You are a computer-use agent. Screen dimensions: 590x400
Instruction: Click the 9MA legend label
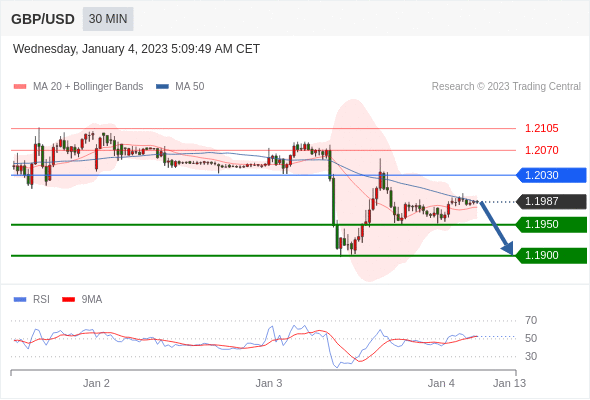(92, 300)
